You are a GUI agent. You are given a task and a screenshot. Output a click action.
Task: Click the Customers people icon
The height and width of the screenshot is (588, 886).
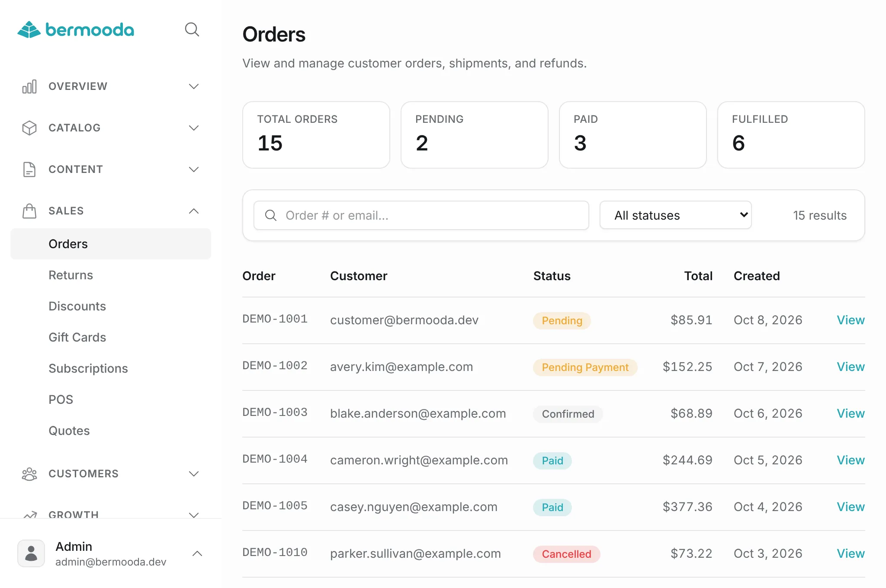pos(29,474)
